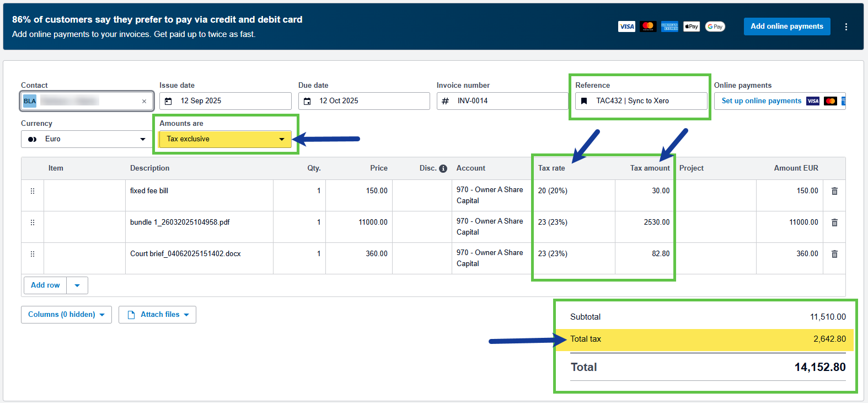Click the Add online payments button
The width and height of the screenshot is (868, 403).
[786, 26]
